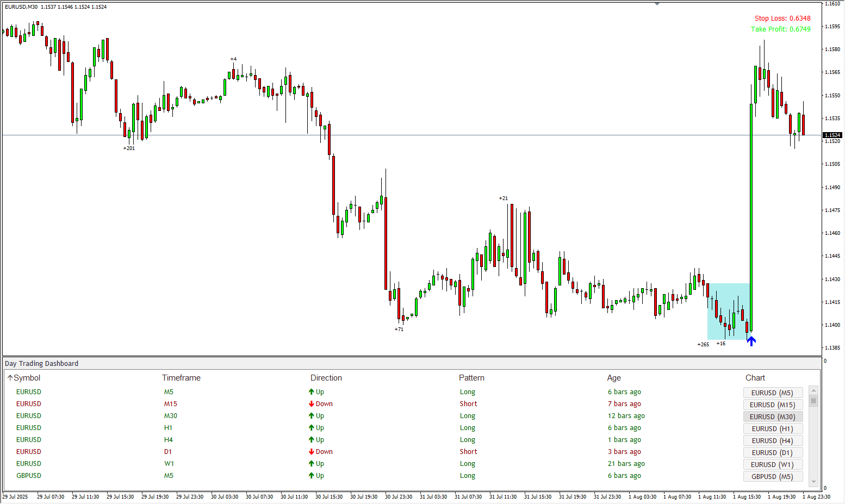Open the GBPUSD (M5) chart button
The image size is (845, 504).
click(x=772, y=476)
